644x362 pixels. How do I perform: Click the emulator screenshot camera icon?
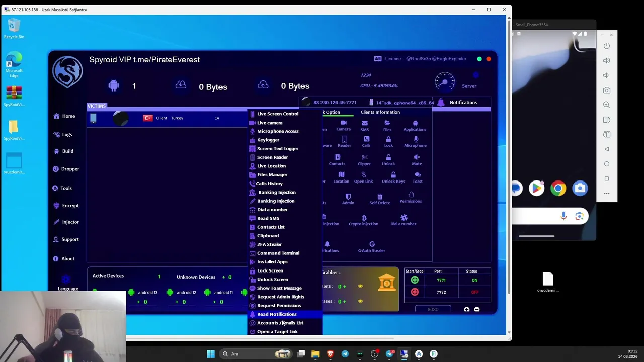pyautogui.click(x=607, y=90)
